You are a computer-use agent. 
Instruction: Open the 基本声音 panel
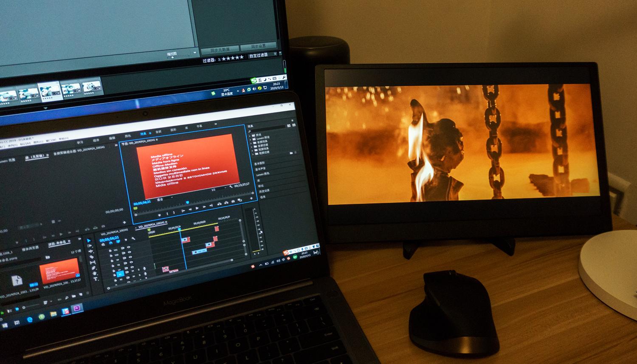pos(260,169)
